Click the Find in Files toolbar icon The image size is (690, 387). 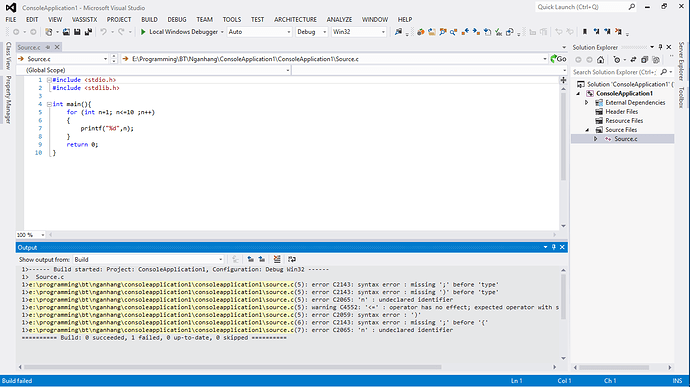click(398, 32)
